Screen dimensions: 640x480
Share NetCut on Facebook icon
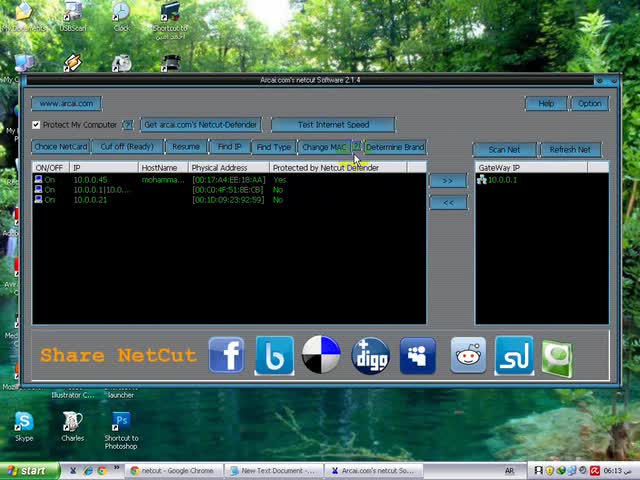227,355
